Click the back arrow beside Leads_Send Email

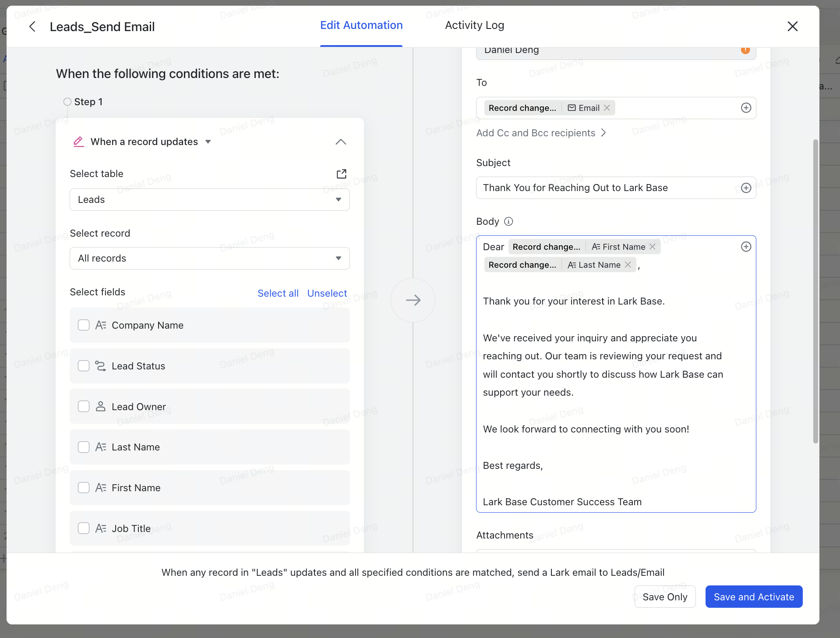[32, 27]
